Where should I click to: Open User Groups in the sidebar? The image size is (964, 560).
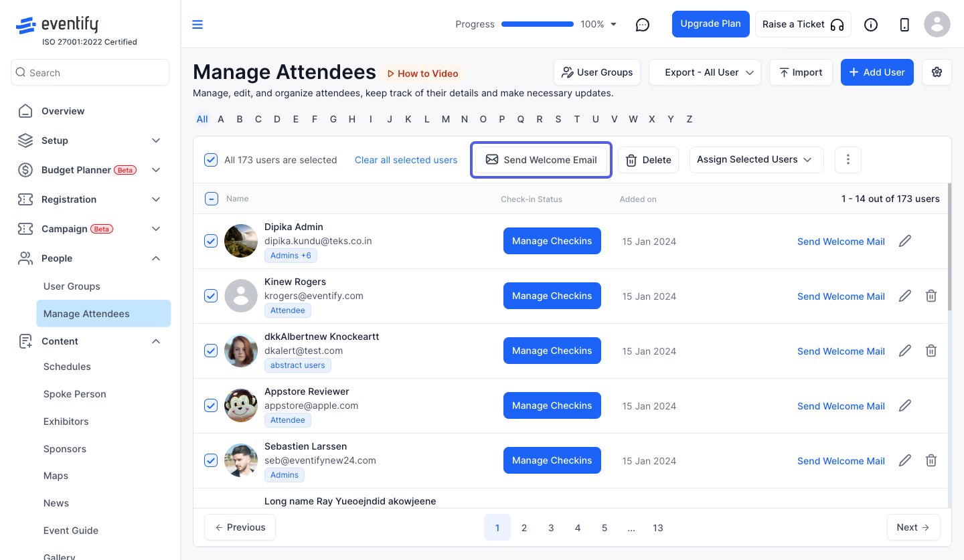pyautogui.click(x=72, y=286)
